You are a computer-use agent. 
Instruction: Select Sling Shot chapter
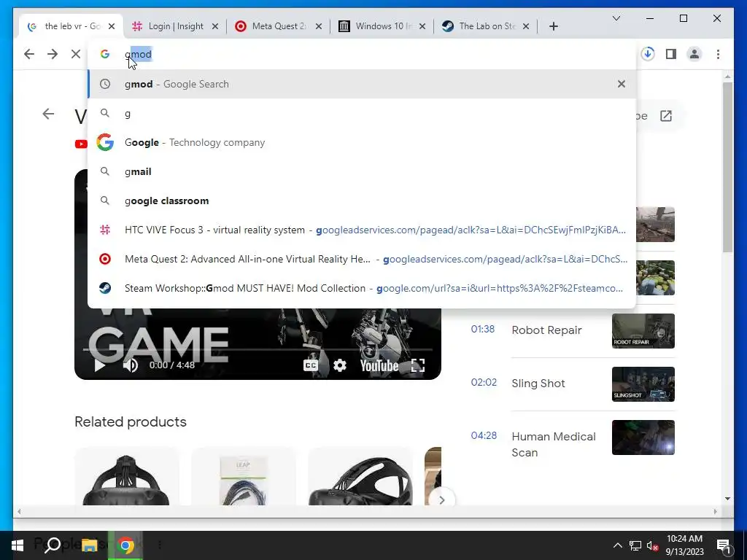[538, 384]
